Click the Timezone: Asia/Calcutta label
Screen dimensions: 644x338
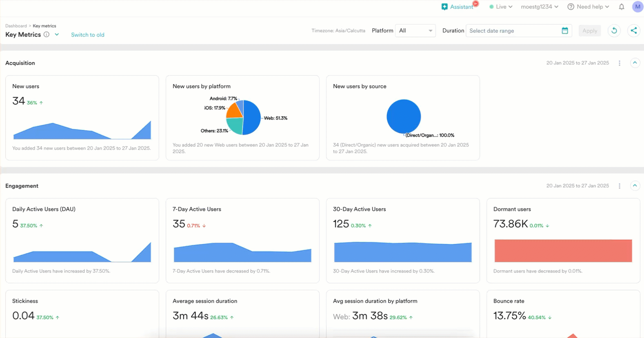click(338, 31)
